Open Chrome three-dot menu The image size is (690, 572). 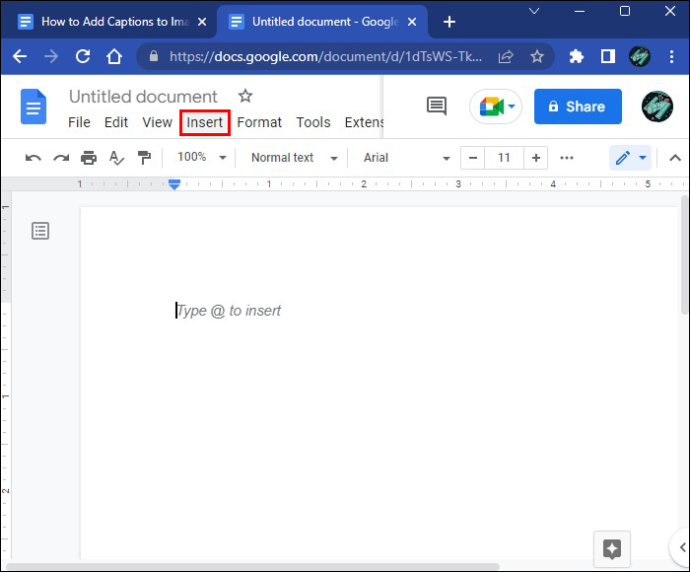coord(672,56)
